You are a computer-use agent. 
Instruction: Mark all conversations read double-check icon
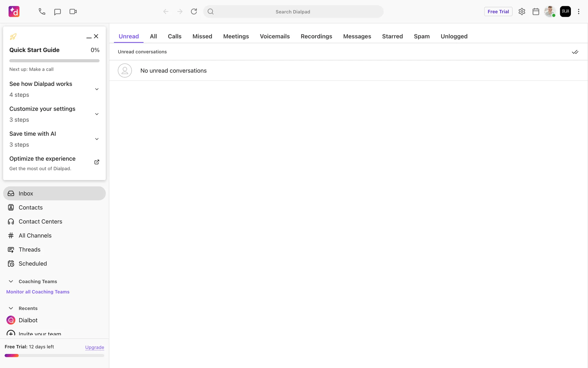pos(575,52)
